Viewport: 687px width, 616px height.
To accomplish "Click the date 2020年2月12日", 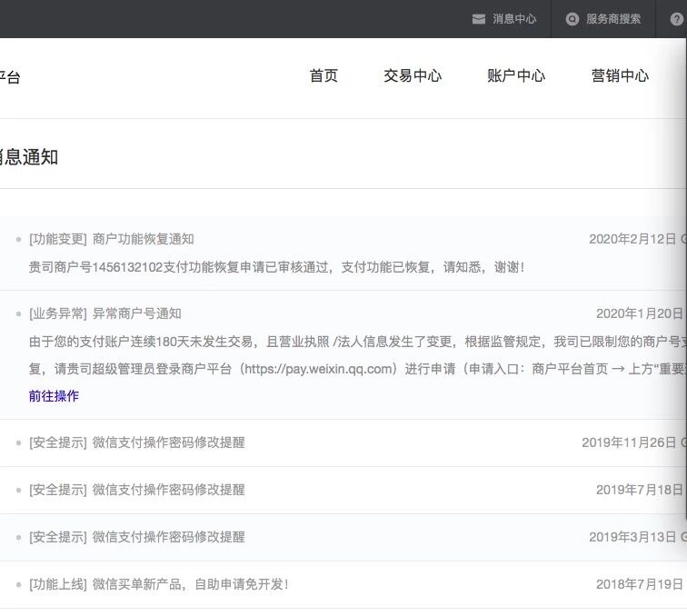I will click(x=632, y=239).
